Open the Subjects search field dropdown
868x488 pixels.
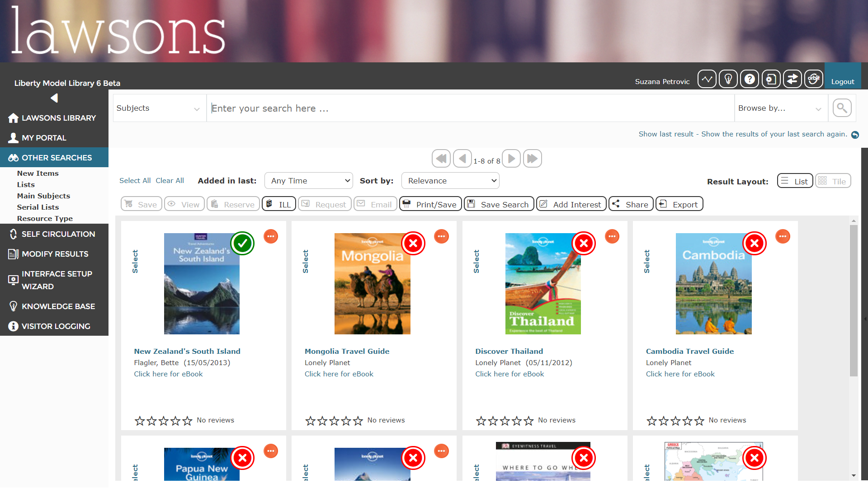tap(159, 108)
